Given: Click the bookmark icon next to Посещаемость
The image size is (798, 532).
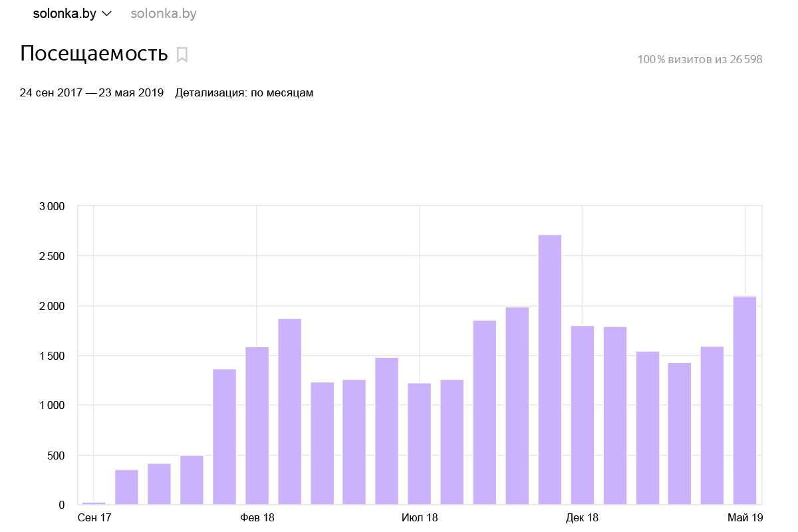Looking at the screenshot, I should 182,55.
